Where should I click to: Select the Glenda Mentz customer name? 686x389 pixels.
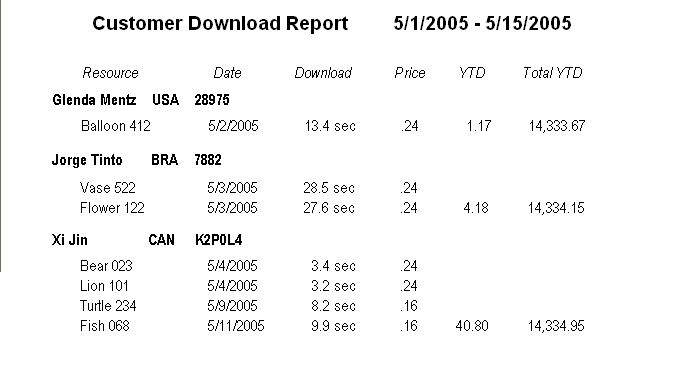tap(94, 100)
